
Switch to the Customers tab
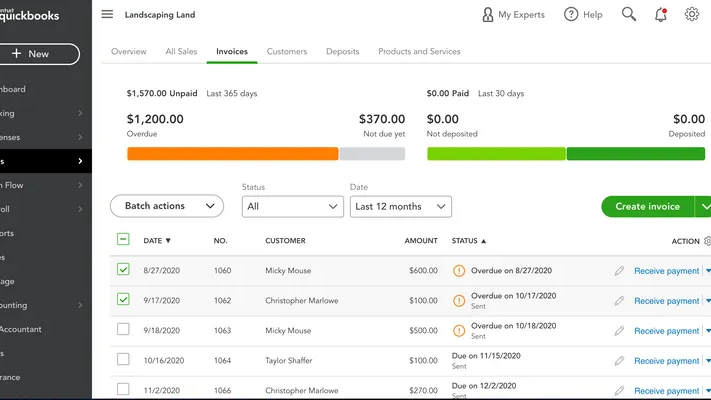(x=287, y=52)
